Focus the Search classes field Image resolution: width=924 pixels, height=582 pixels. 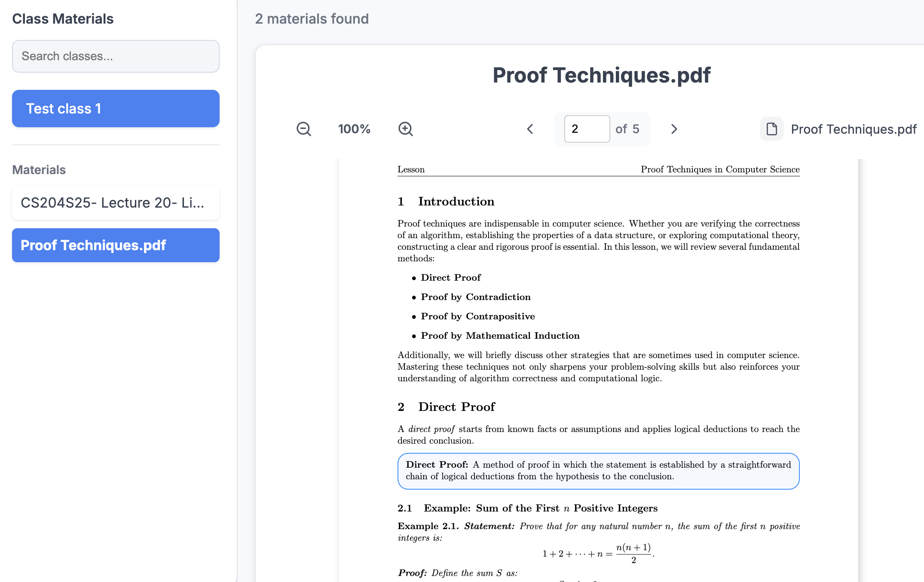[x=116, y=56]
